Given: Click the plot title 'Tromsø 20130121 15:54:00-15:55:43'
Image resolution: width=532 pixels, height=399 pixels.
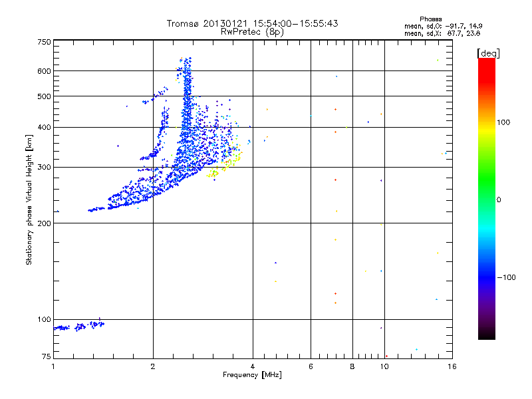Looking at the screenshot, I should tap(253, 23).
